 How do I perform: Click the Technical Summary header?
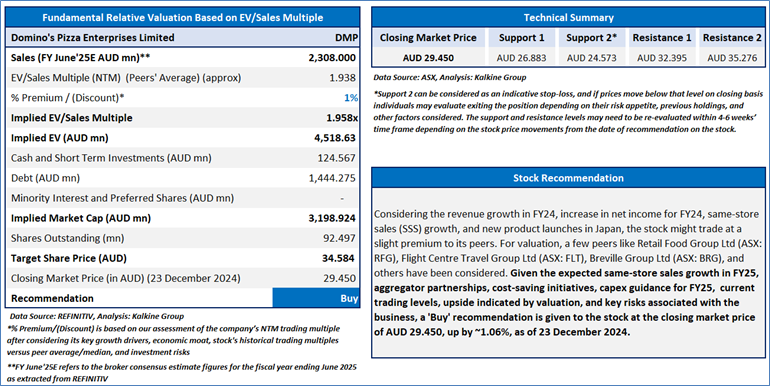click(568, 18)
